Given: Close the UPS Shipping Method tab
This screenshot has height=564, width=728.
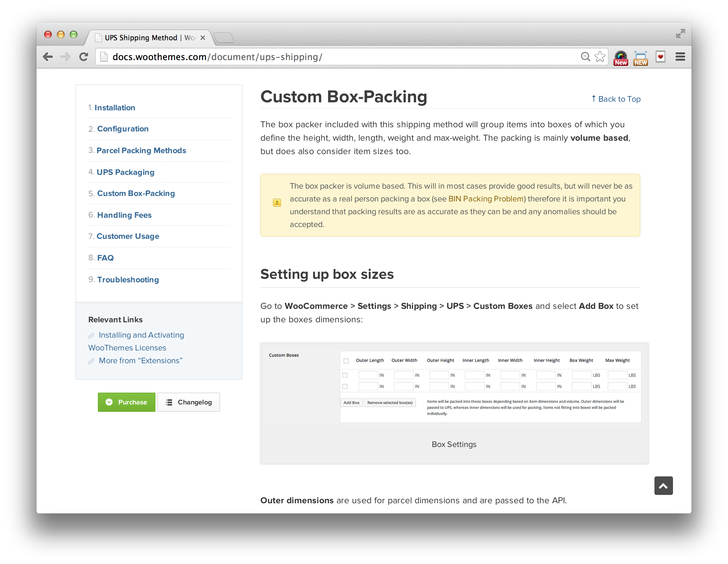Looking at the screenshot, I should (x=202, y=38).
